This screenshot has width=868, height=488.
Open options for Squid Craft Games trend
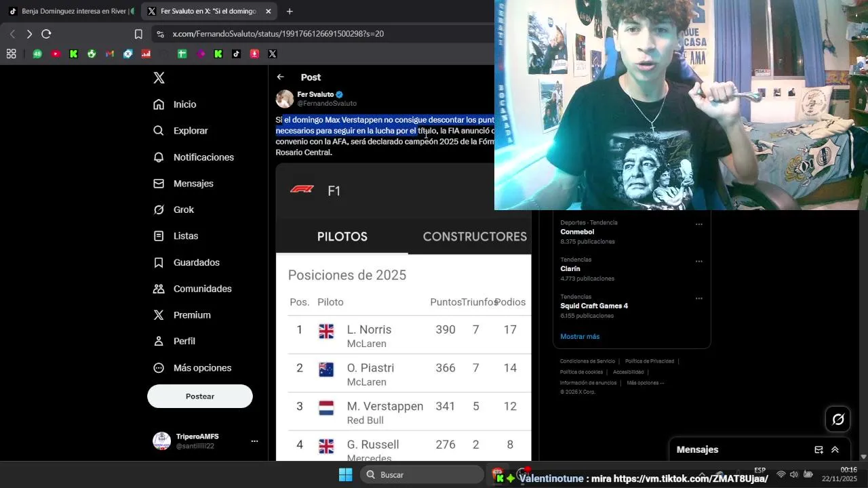(699, 298)
